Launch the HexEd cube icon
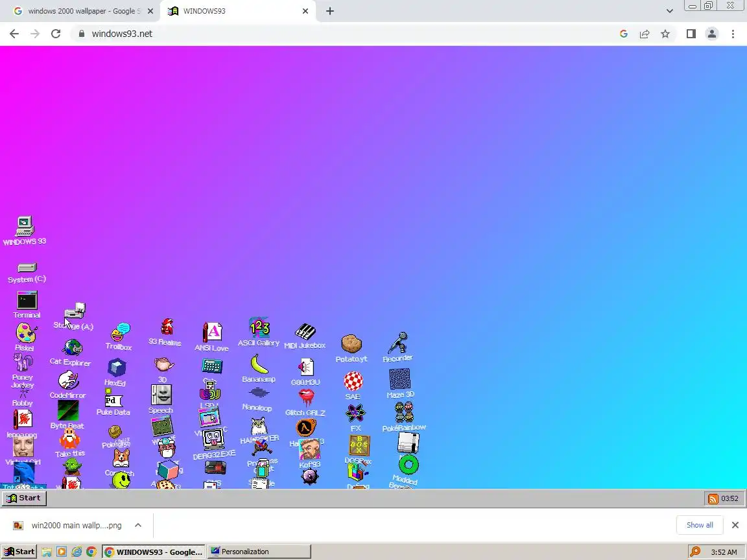 point(117,367)
